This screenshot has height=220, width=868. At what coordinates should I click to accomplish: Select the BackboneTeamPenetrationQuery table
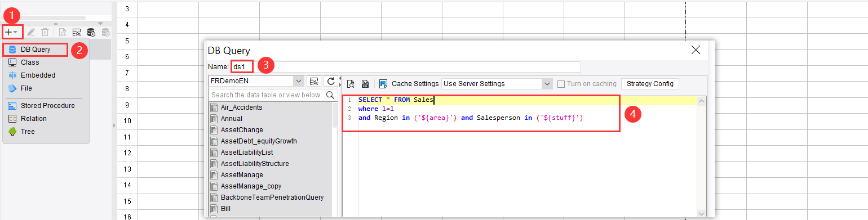(x=272, y=197)
